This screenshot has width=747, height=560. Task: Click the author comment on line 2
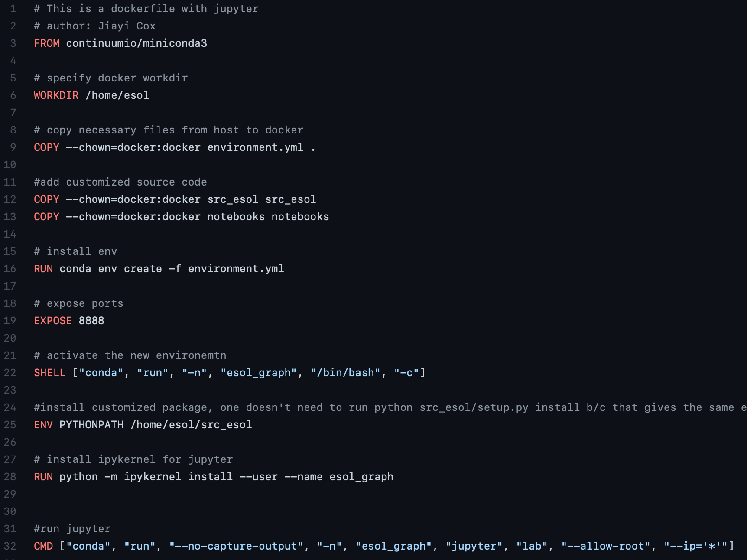click(x=95, y=26)
